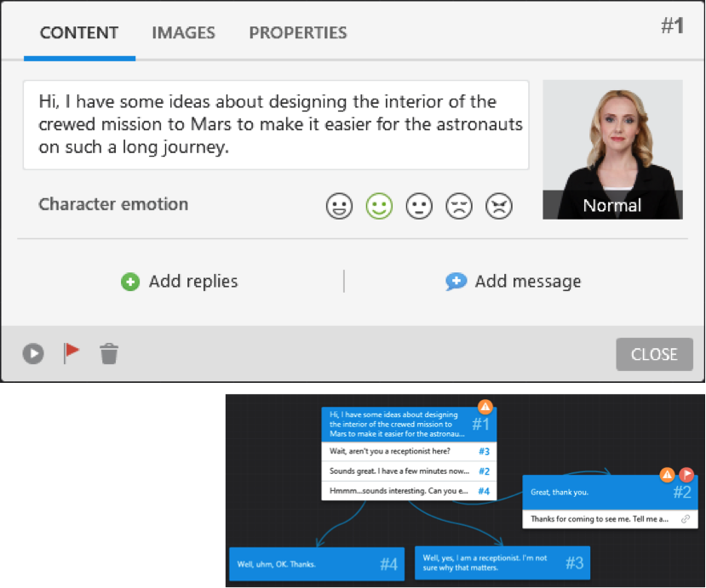
Task: Click the Add message speech bubble icon
Action: coord(456,282)
